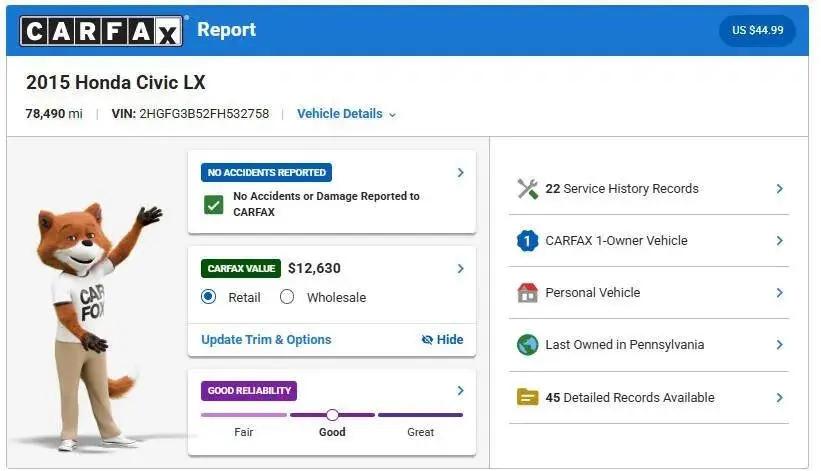Click the CARFAX logo in header

click(x=101, y=31)
